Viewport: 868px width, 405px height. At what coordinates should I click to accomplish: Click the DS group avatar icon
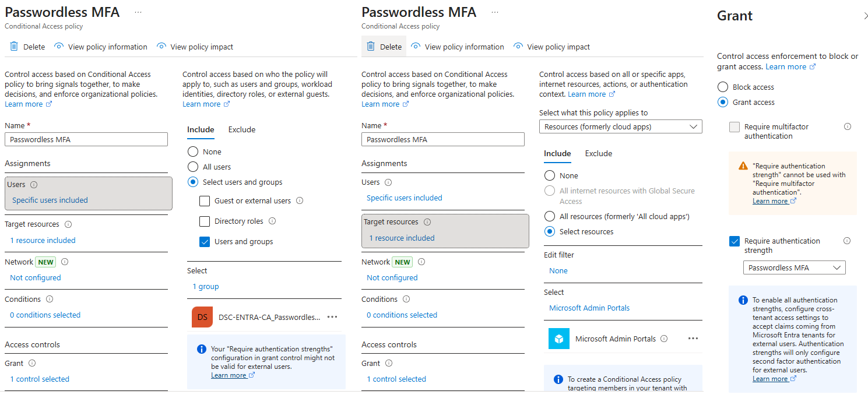click(202, 317)
